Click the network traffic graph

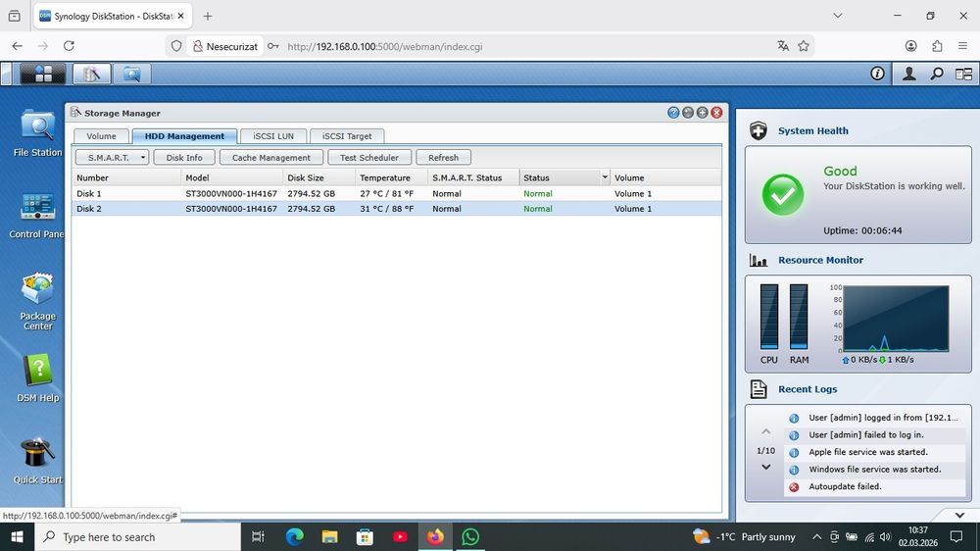pos(896,319)
